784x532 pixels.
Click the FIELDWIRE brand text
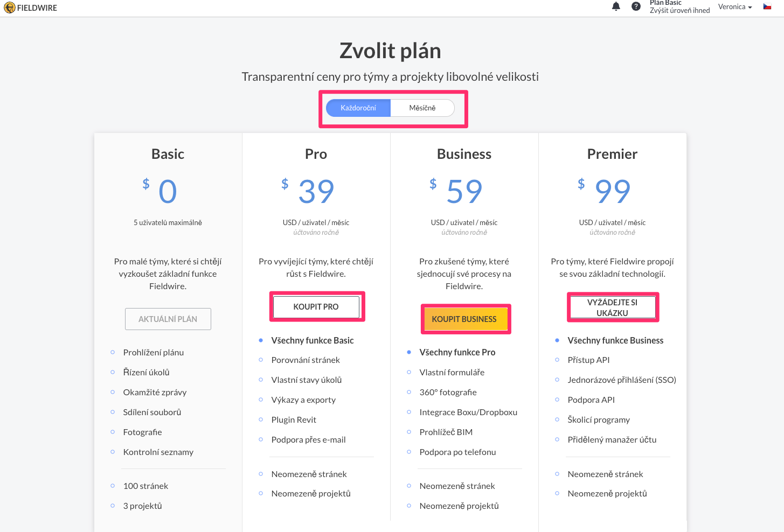click(37, 8)
